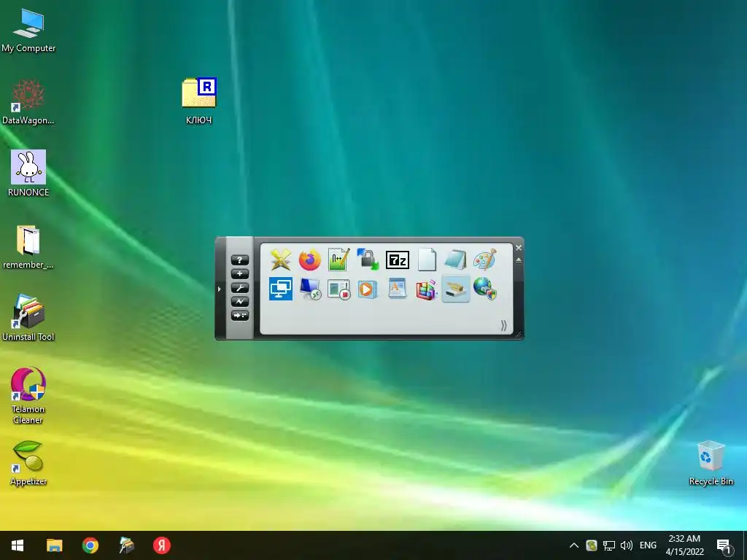This screenshot has width=747, height=560.
Task: Open File Explorer from the taskbar
Action: (x=54, y=545)
